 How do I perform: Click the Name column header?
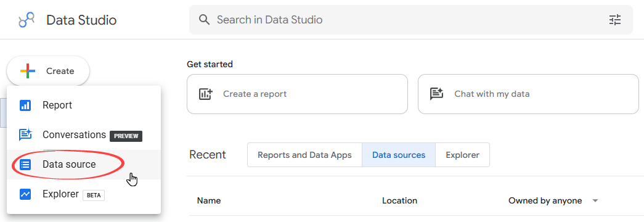[209, 200]
